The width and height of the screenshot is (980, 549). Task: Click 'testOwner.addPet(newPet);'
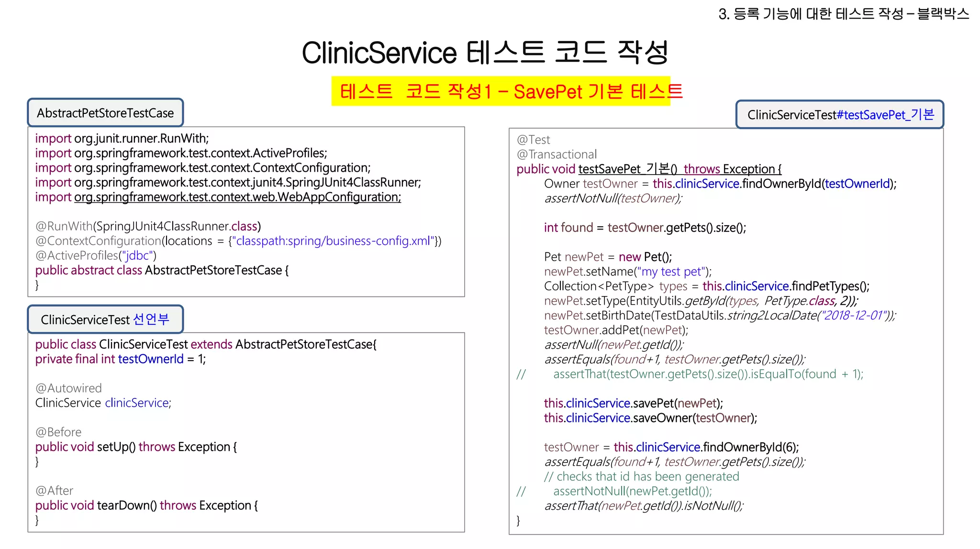point(616,330)
